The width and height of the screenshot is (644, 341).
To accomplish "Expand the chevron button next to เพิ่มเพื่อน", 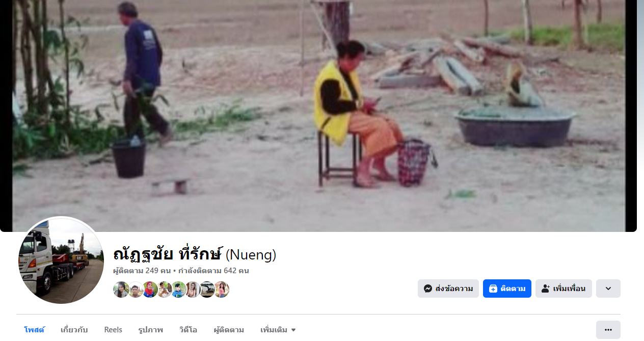I will pyautogui.click(x=608, y=288).
